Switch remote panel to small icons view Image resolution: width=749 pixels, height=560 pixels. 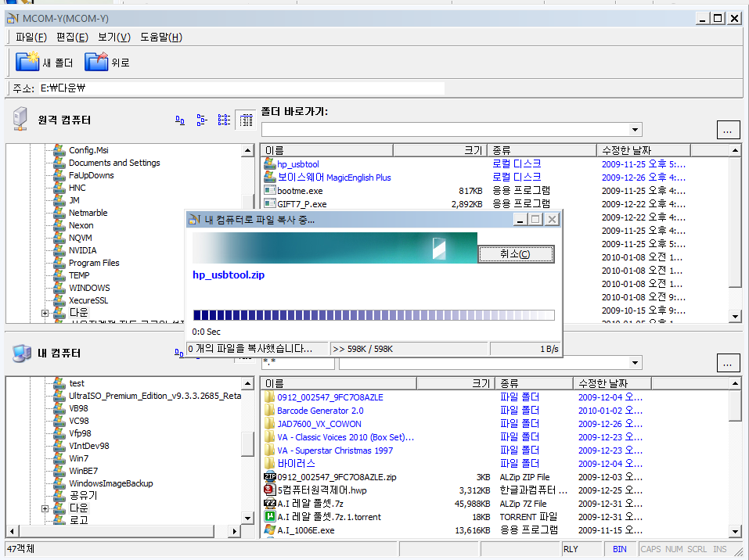click(x=202, y=120)
